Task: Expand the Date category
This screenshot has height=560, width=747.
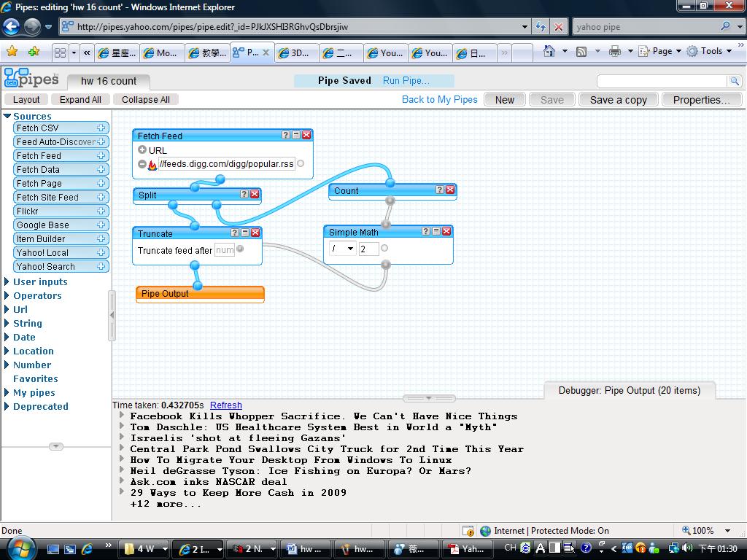Action: click(x=7, y=337)
